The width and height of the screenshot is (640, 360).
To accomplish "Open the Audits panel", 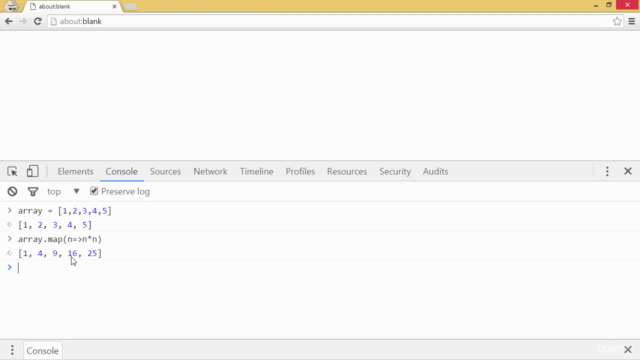I will (x=436, y=171).
